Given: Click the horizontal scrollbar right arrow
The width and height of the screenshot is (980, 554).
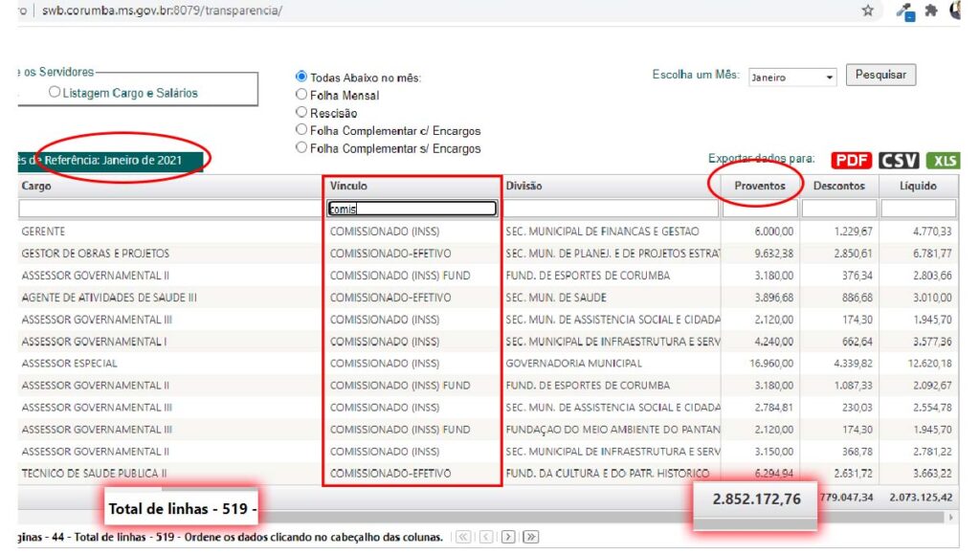Looking at the screenshot, I should pyautogui.click(x=950, y=517).
